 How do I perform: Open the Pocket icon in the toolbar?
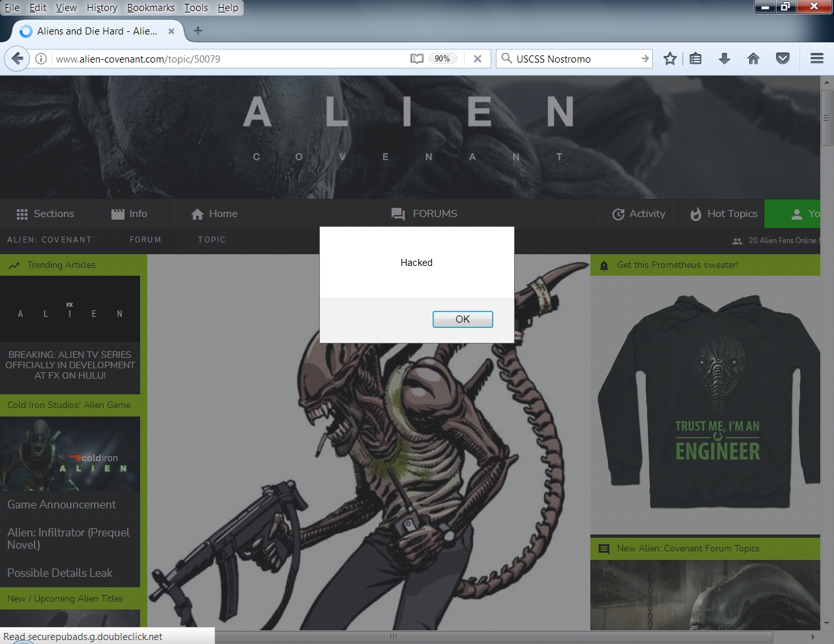coord(783,59)
